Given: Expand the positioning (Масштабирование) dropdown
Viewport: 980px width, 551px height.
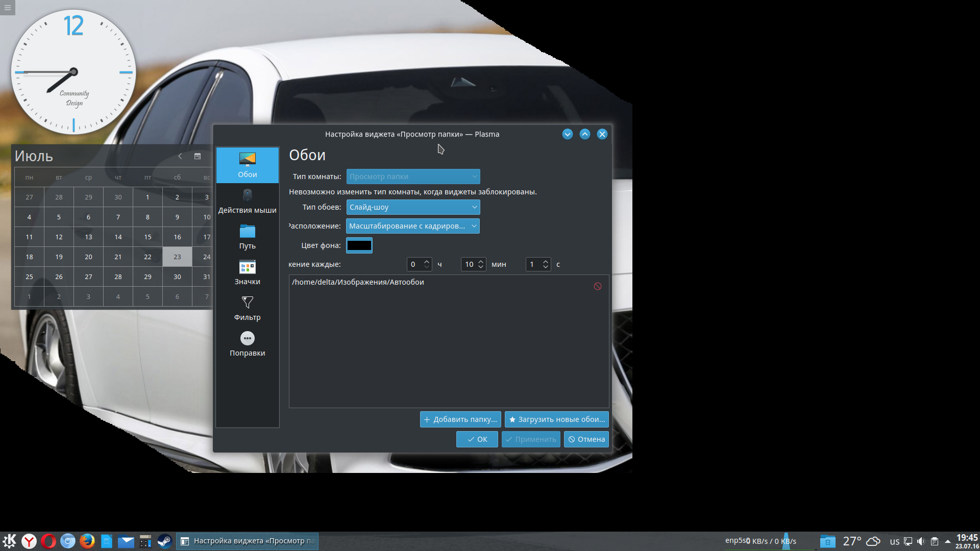Looking at the screenshot, I should (412, 226).
